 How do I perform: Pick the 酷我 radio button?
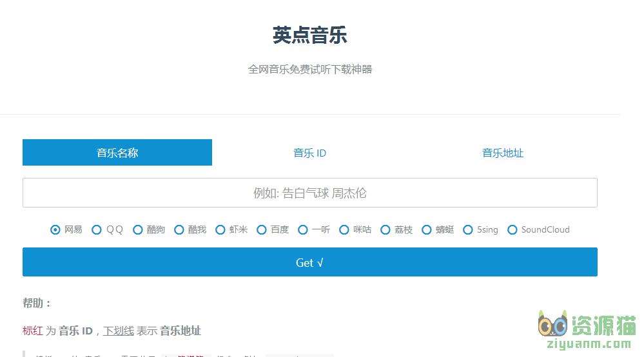179,230
